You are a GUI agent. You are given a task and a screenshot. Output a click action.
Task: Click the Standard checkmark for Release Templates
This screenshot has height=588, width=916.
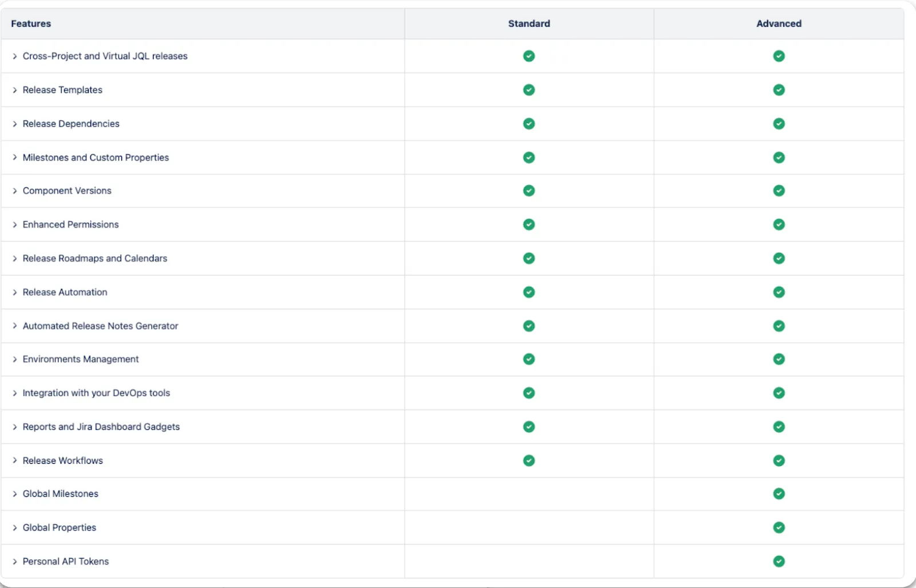click(x=528, y=90)
